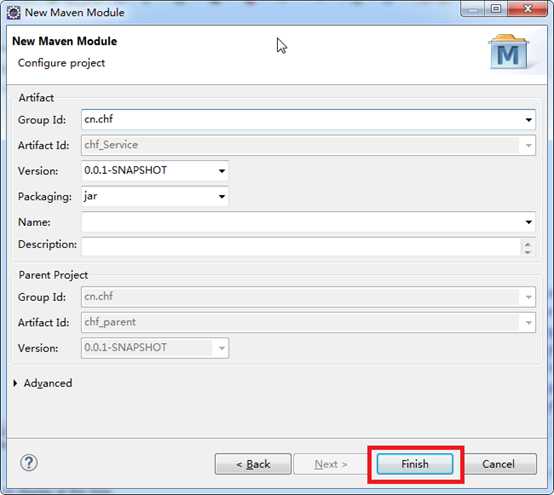Open the Name field dropdown arrow

pyautogui.click(x=528, y=222)
